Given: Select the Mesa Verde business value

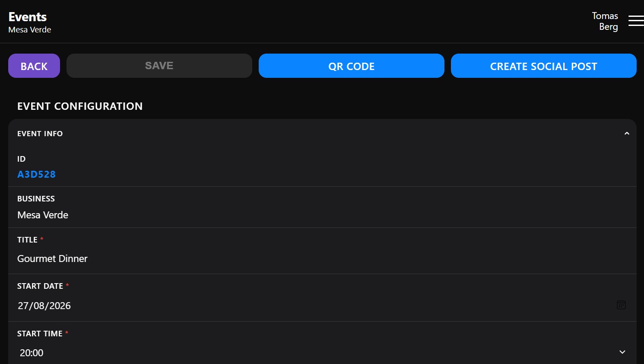Looking at the screenshot, I should click(x=43, y=215).
